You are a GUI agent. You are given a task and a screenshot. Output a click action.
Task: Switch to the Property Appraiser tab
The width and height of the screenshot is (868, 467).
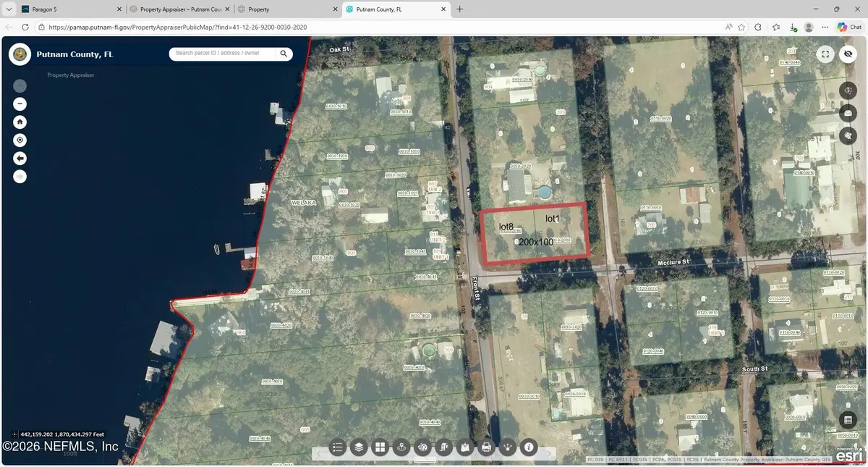point(177,9)
